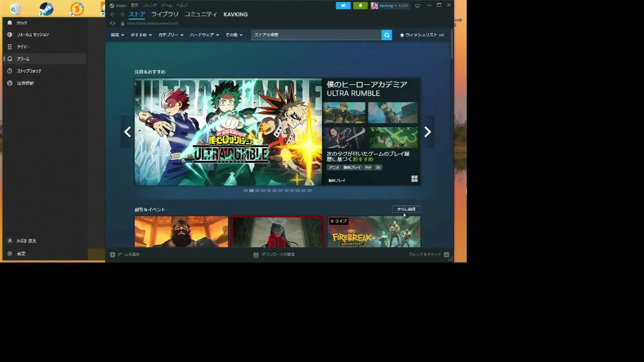Image resolution: width=644 pixels, height=362 pixels.
Task: Open the 表示 menu in Steam
Action: 134,5
